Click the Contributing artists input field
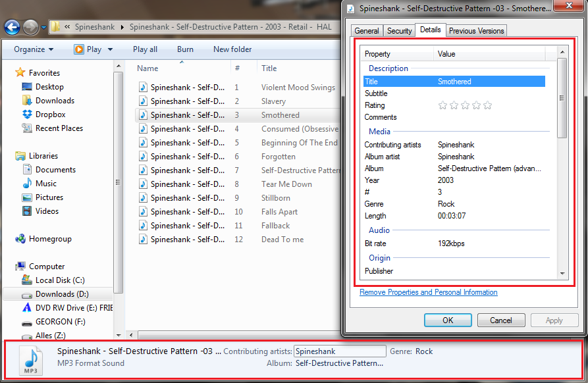Viewport: 588px width, 383px height. click(x=340, y=351)
